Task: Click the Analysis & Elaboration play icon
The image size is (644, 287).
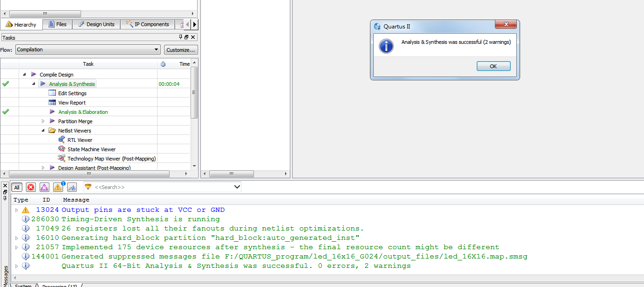Action: 52,112
